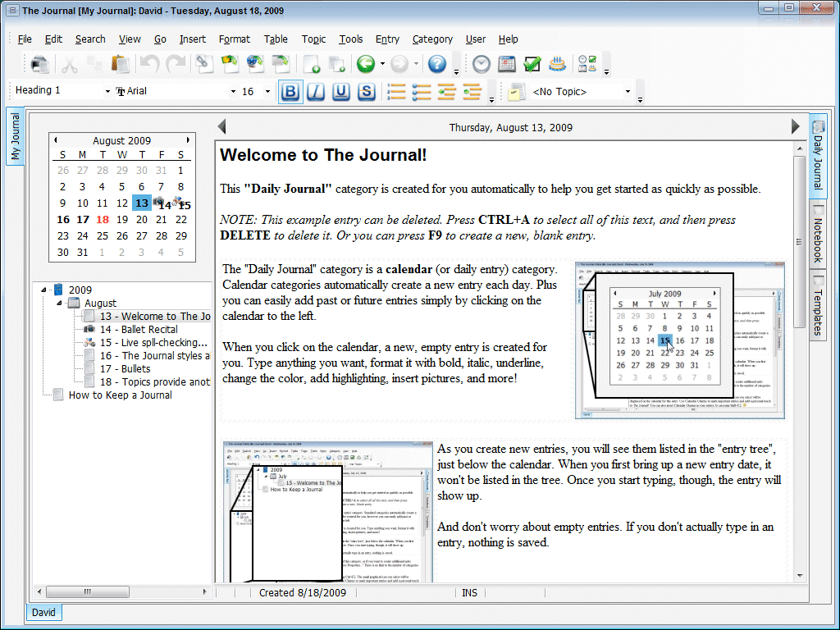Show the previous month in the calendar

click(x=56, y=140)
